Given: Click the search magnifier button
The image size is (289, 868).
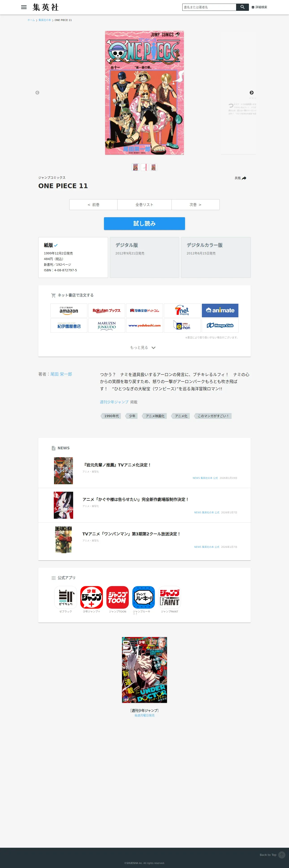Looking at the screenshot, I should tap(242, 7).
